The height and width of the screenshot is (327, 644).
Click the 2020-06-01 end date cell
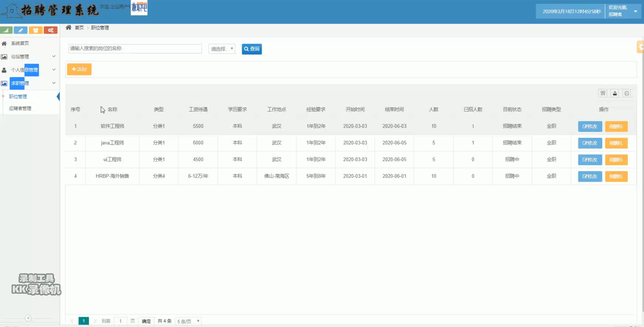point(394,176)
